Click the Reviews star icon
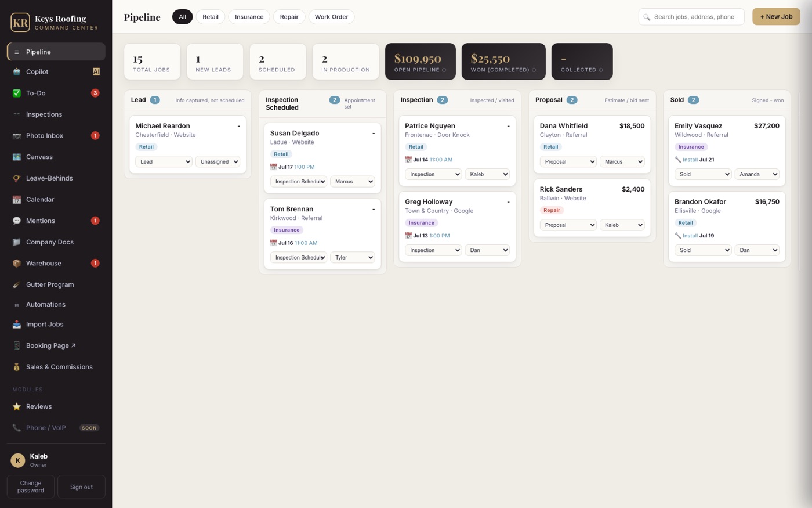 [x=17, y=407]
